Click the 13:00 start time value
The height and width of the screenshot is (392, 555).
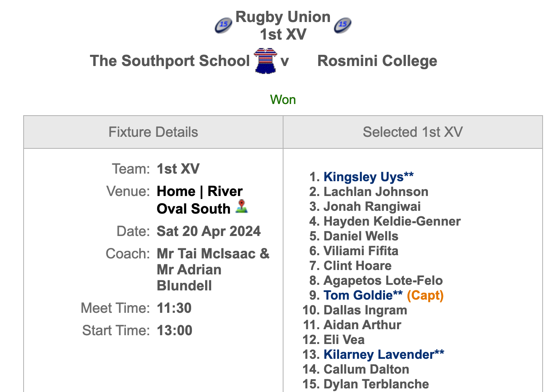pyautogui.click(x=175, y=330)
